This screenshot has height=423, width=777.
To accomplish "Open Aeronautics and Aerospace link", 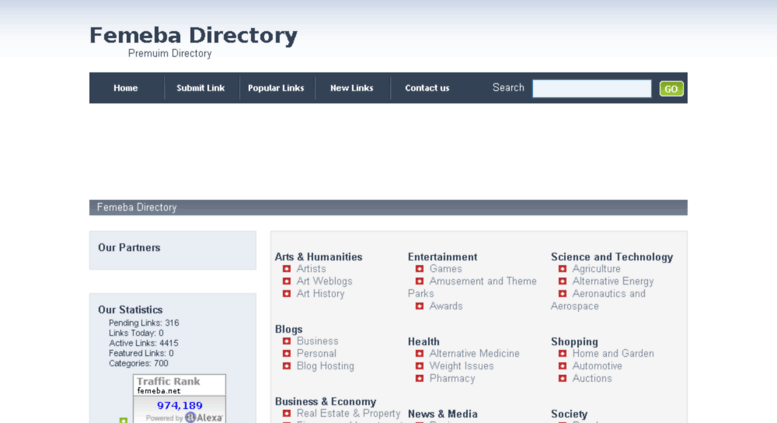I will (x=609, y=294).
